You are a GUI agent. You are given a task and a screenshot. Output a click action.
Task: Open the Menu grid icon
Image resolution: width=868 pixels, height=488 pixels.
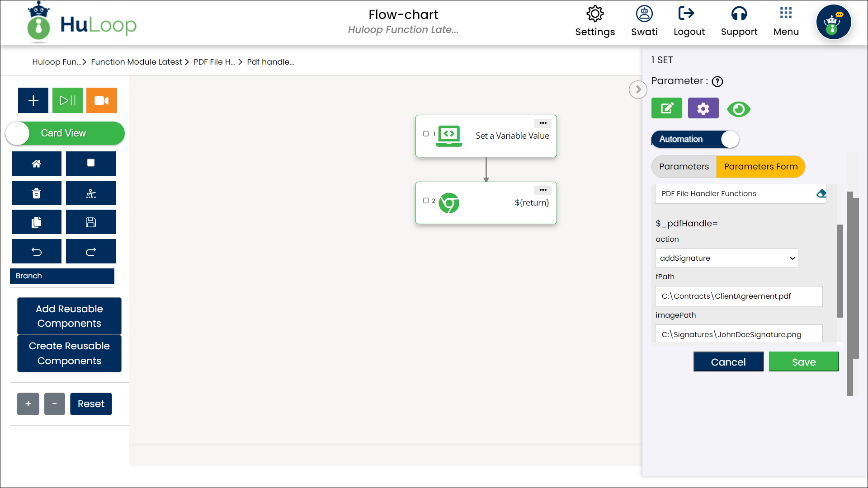coord(786,13)
